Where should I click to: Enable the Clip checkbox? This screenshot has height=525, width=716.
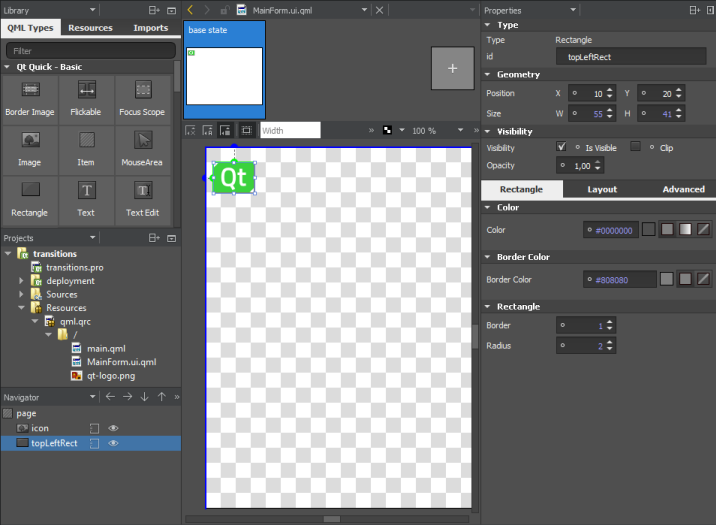coord(635,147)
